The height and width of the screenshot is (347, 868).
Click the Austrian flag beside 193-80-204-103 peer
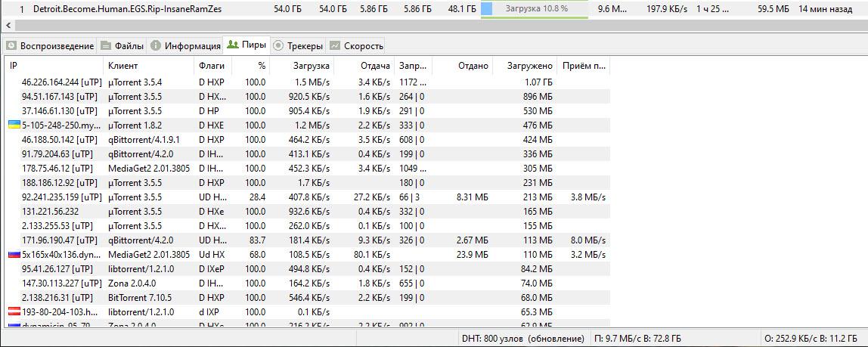point(14,312)
